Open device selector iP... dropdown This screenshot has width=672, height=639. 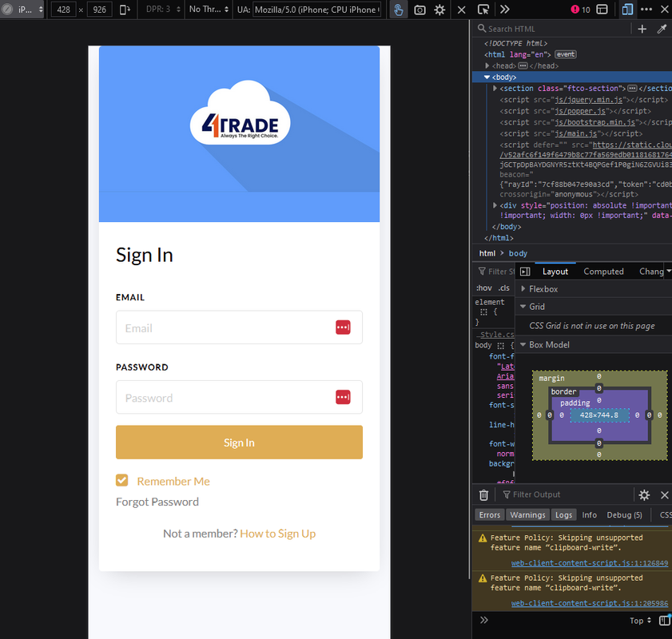[22, 10]
